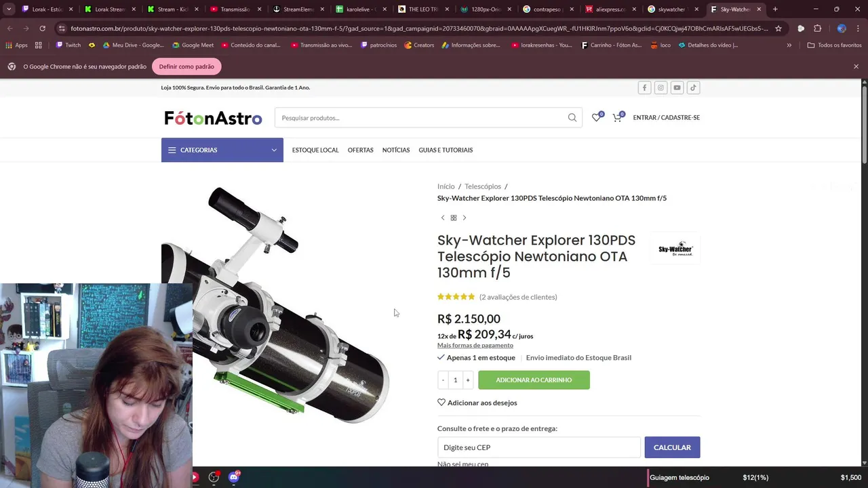
Task: Decrease quantity with minus button
Action: pos(443,380)
